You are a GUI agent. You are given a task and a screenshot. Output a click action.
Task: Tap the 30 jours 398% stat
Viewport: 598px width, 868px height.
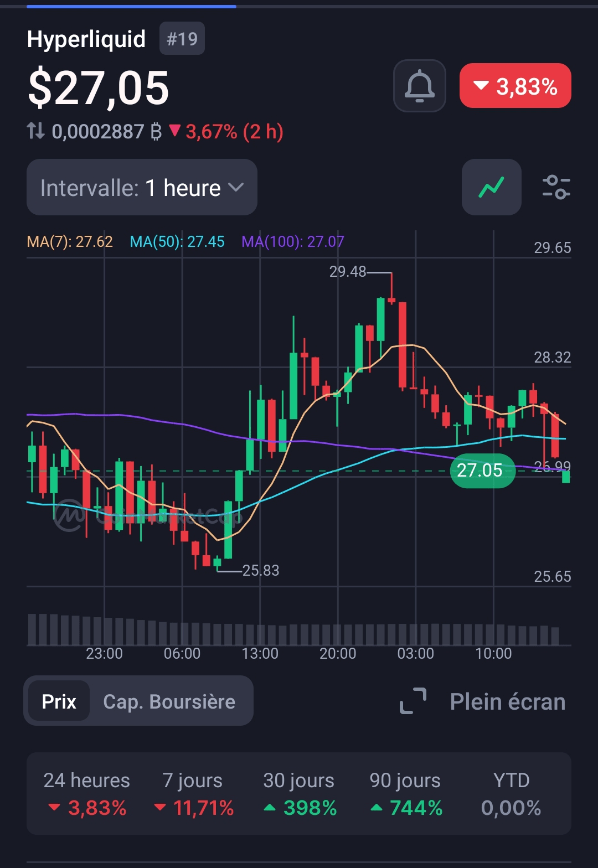(x=299, y=794)
